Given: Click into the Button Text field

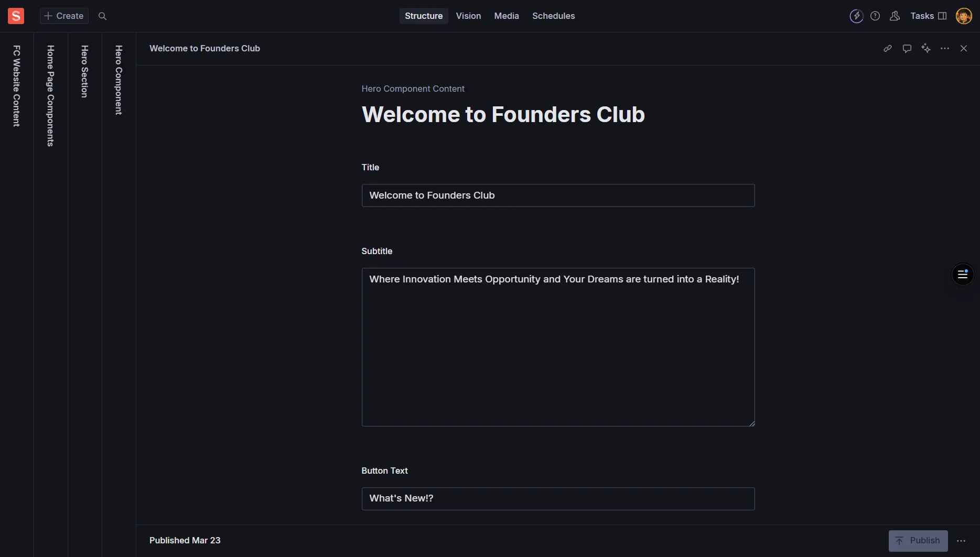Looking at the screenshot, I should point(558,499).
